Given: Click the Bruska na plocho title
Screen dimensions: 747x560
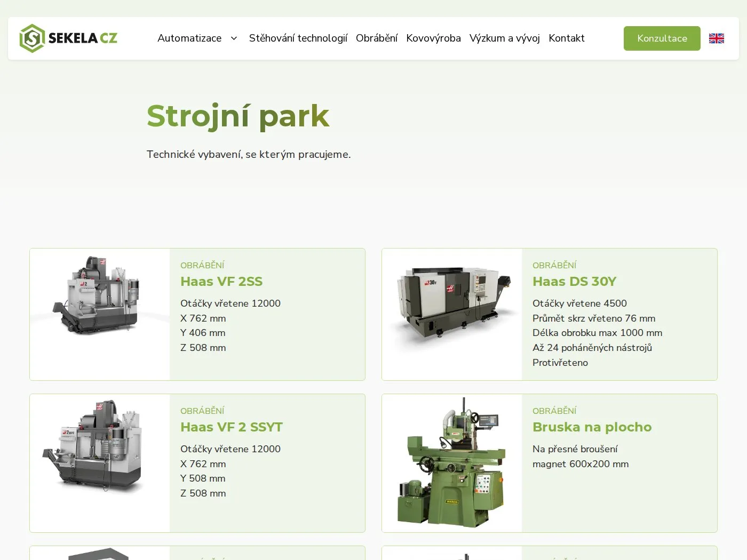Looking at the screenshot, I should pos(592,427).
